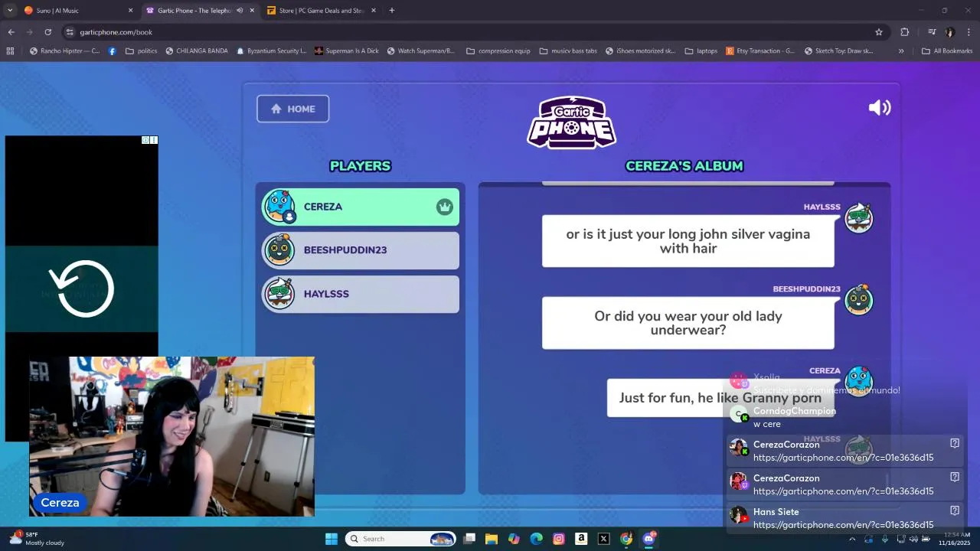Click the crown icon on CEREZA's row
Screen dimensions: 980x551
445,207
